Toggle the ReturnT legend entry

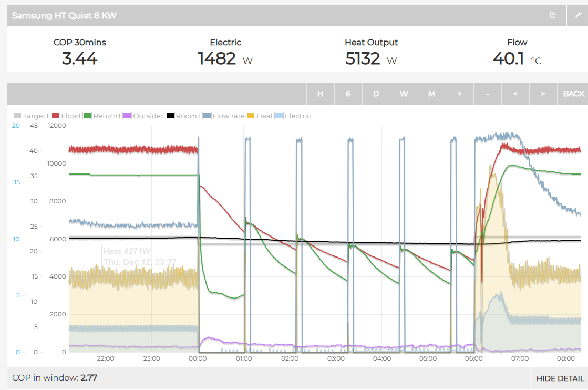tap(102, 116)
